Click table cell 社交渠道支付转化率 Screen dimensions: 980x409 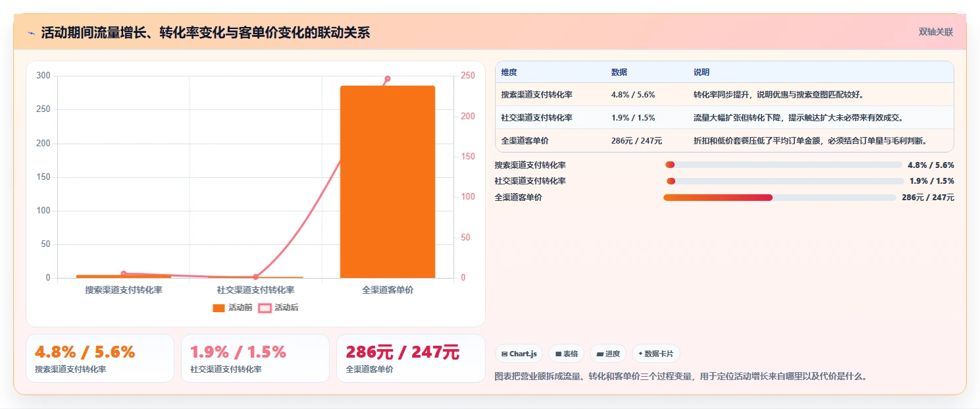click(x=536, y=117)
